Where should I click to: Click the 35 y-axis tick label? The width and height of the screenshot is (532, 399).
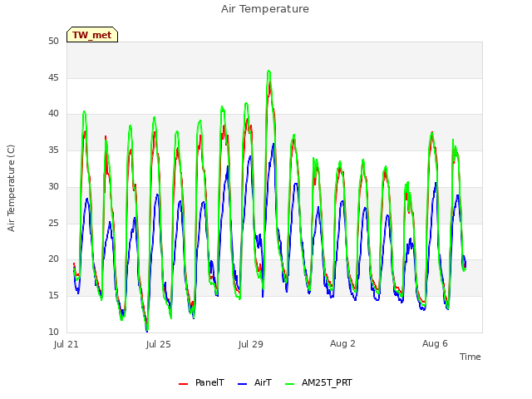(x=53, y=150)
